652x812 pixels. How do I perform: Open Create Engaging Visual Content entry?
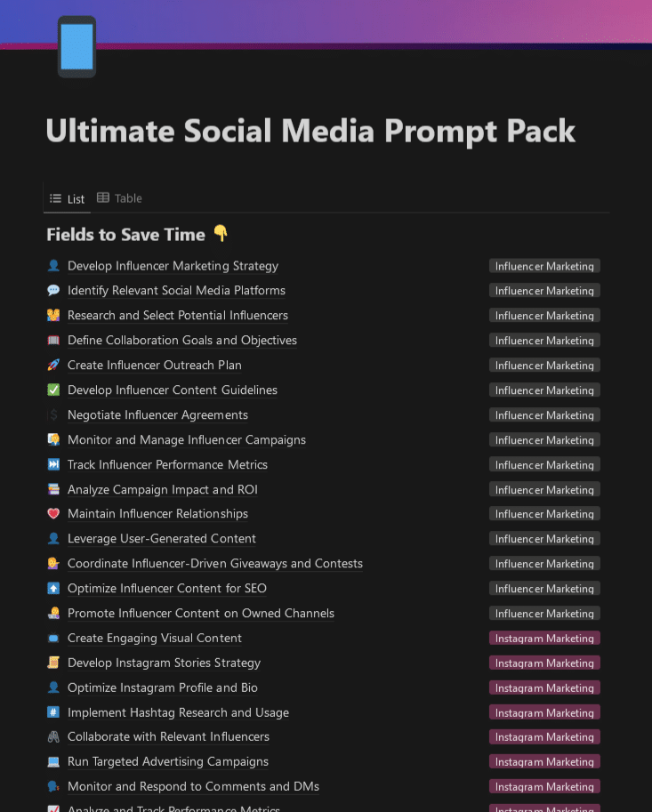pos(154,639)
